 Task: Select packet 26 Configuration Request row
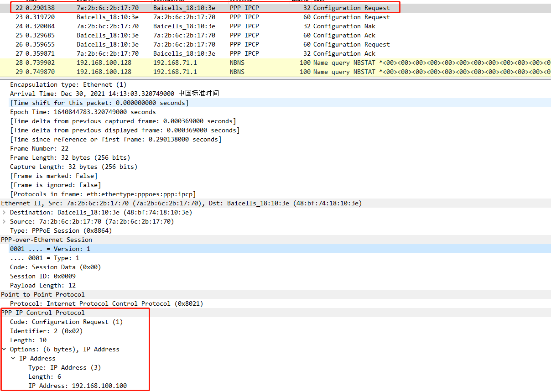tap(275, 44)
